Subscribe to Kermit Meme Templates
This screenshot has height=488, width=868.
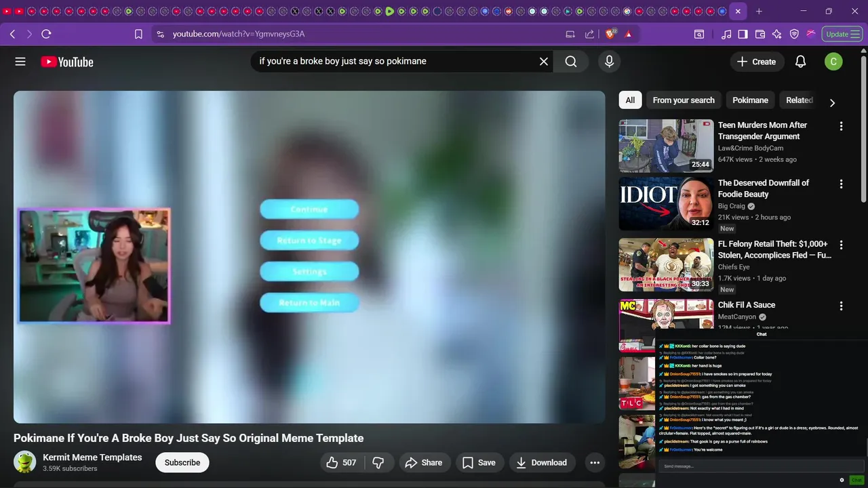click(182, 463)
